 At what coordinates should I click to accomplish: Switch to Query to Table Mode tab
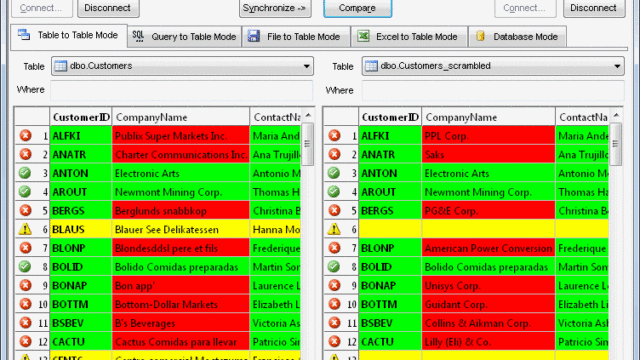184,37
